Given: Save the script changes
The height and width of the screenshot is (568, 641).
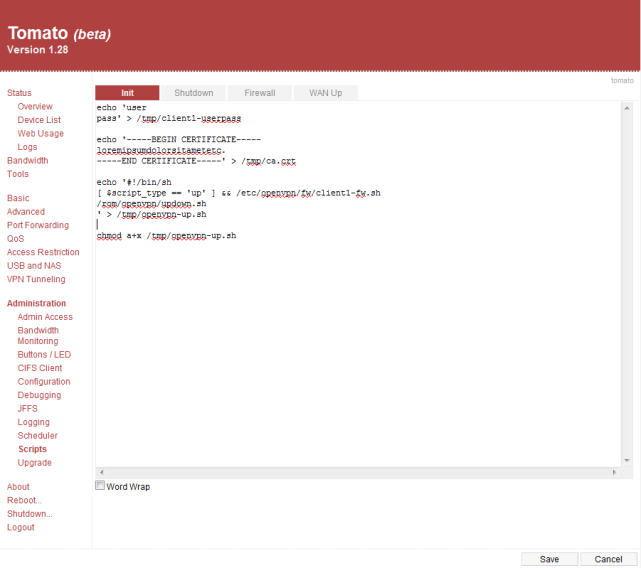Looking at the screenshot, I should tap(549, 559).
